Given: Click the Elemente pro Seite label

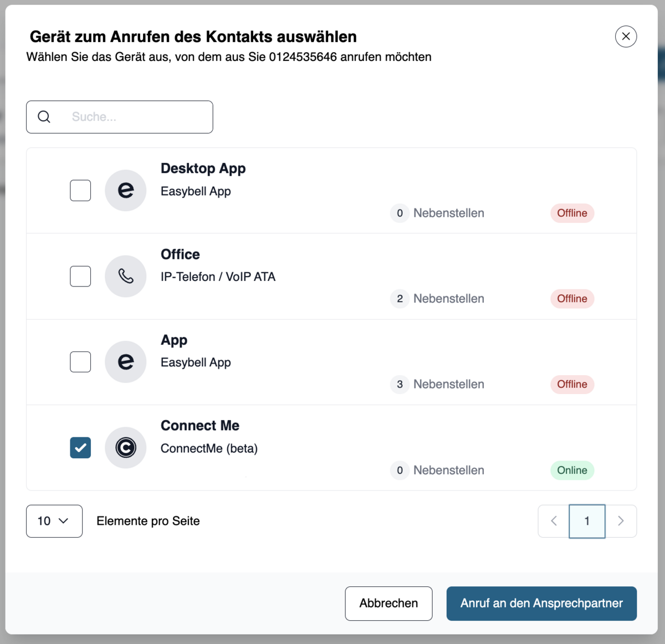Looking at the screenshot, I should [148, 521].
